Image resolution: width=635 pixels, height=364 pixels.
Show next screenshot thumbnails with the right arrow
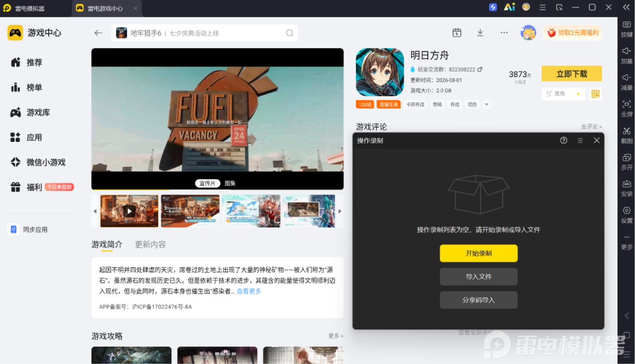tap(340, 211)
